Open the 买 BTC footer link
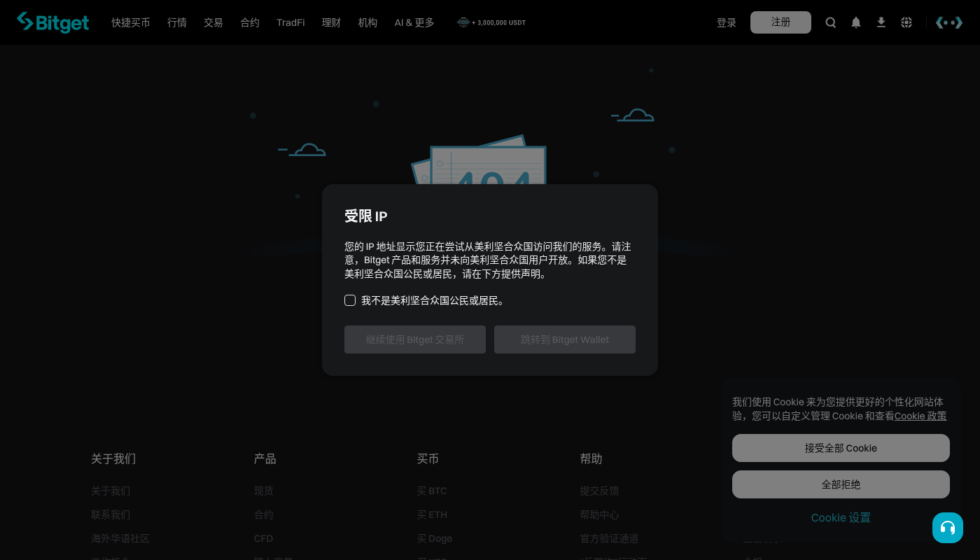980x560 pixels. pyautogui.click(x=432, y=491)
